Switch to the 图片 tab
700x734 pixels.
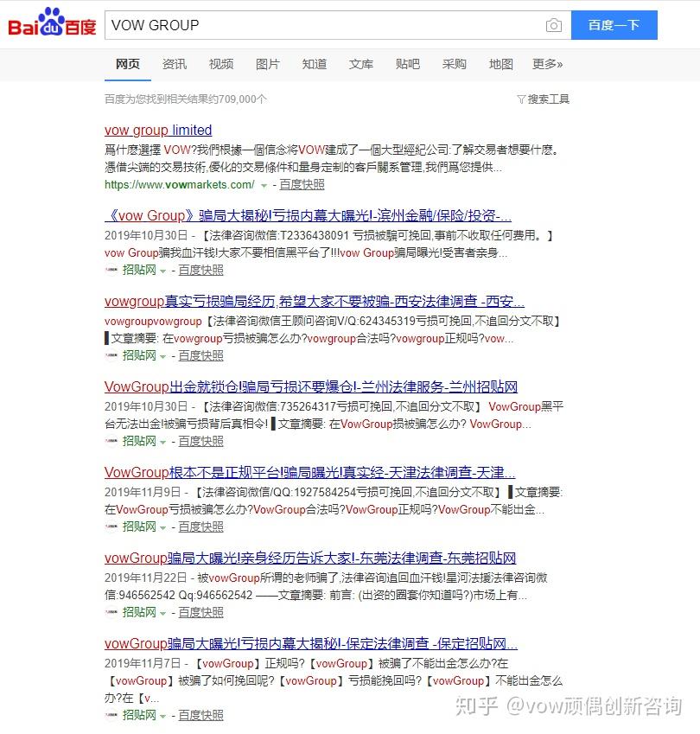(x=268, y=64)
